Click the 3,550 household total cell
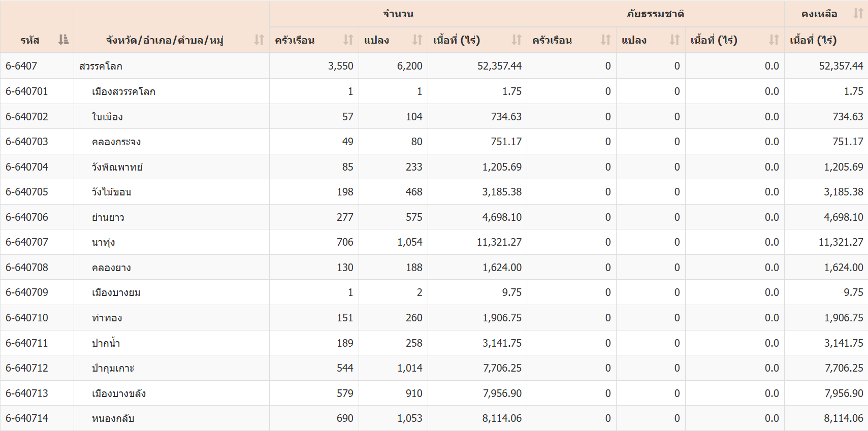868x431 pixels. [x=340, y=66]
